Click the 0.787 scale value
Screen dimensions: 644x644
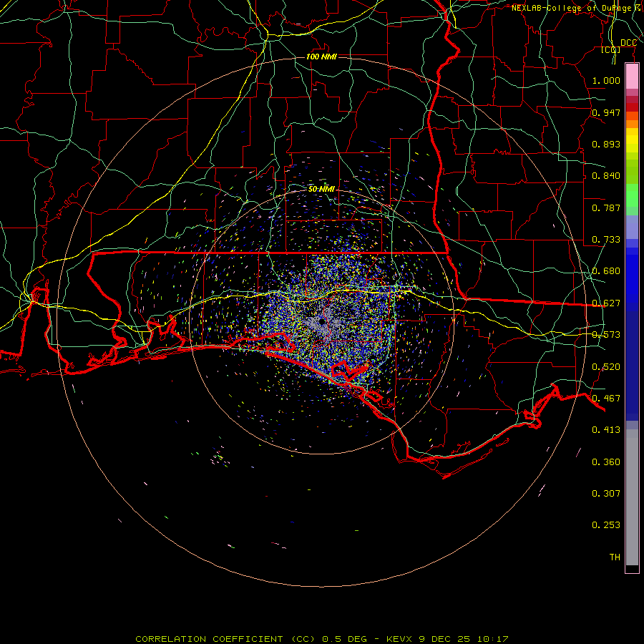606,208
